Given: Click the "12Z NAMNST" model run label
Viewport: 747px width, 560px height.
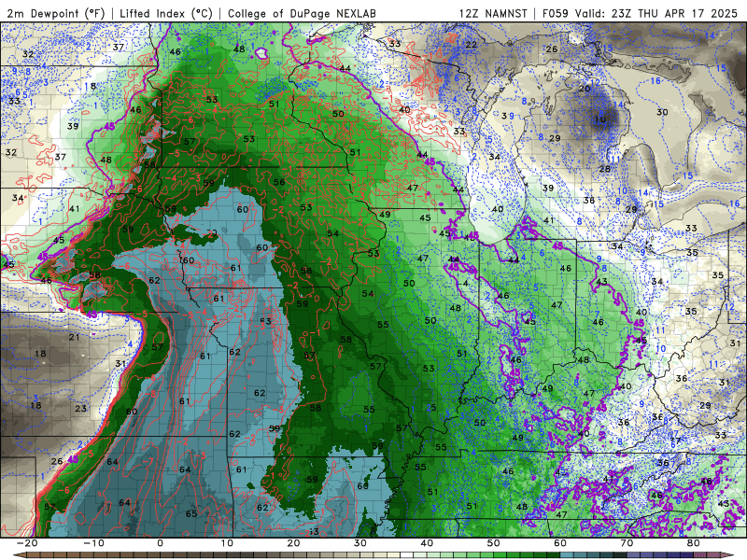Looking at the screenshot, I should pos(493,13).
